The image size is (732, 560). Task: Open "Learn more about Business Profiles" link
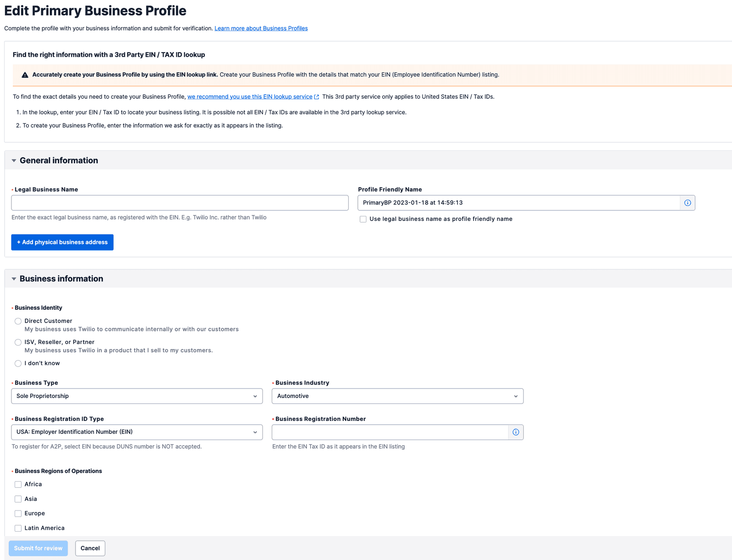coord(261,28)
